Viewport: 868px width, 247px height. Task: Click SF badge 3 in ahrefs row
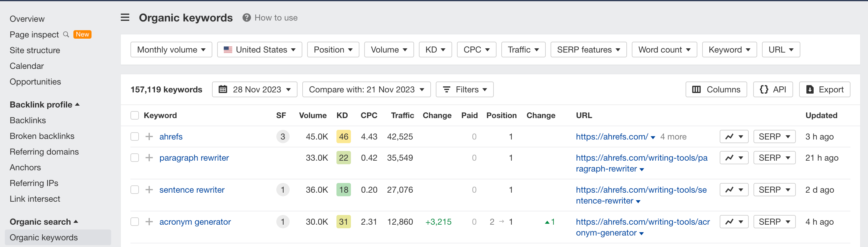(x=283, y=136)
